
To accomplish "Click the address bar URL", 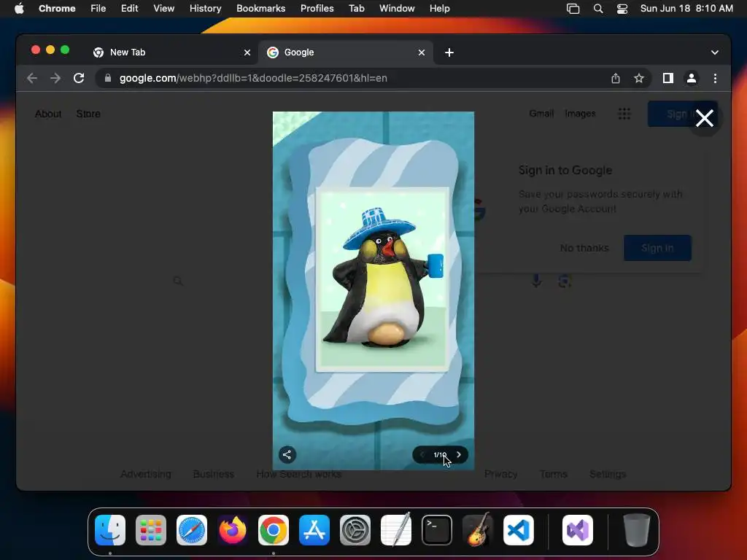I will tap(253, 78).
